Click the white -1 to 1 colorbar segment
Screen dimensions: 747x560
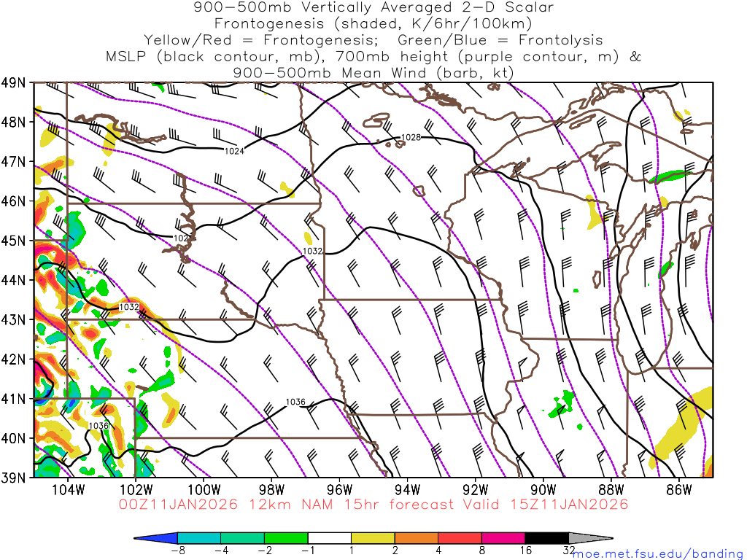pos(330,538)
